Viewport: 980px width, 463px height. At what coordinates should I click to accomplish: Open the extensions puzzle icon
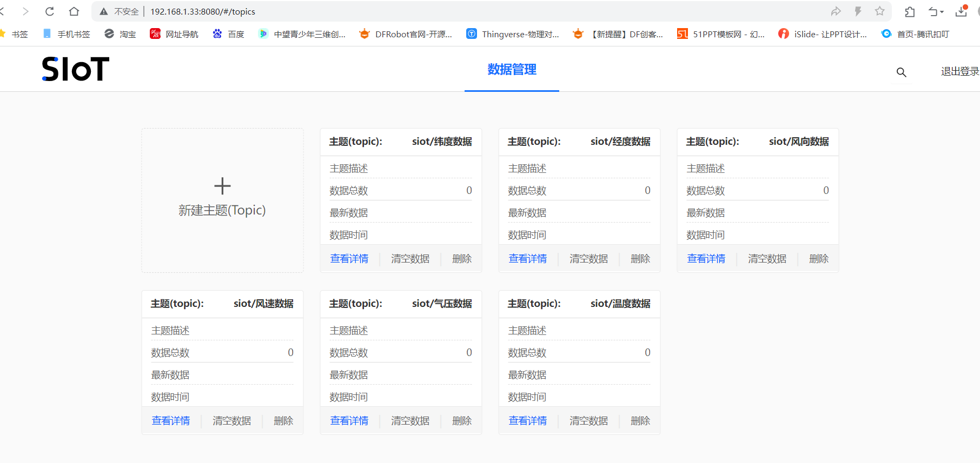click(910, 11)
